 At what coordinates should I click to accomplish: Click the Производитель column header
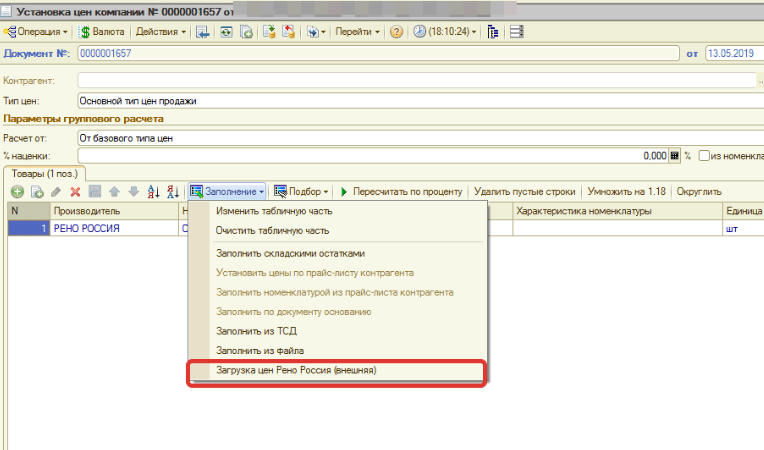pyautogui.click(x=114, y=211)
